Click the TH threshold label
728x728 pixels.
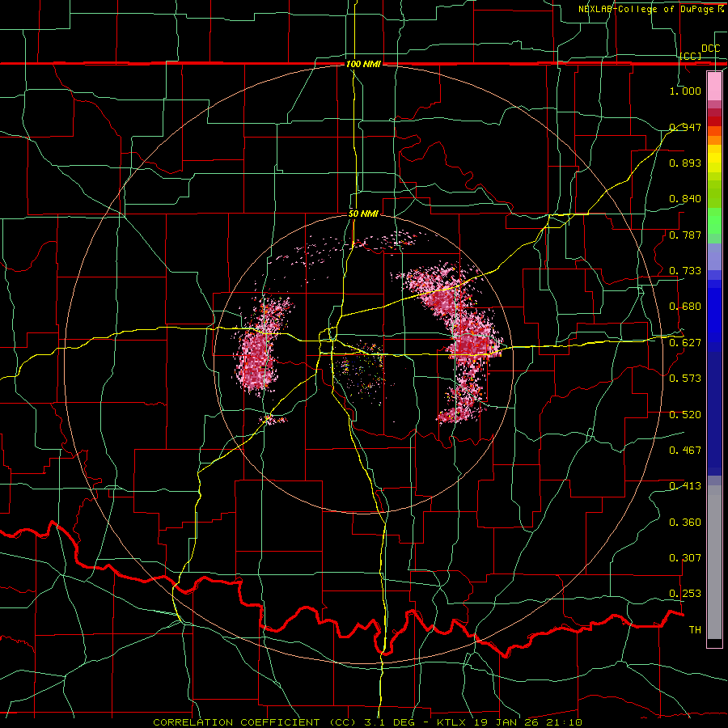(695, 630)
